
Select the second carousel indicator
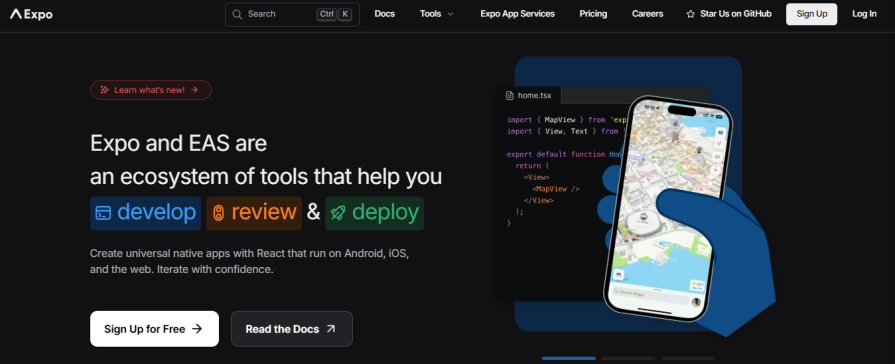(628, 358)
